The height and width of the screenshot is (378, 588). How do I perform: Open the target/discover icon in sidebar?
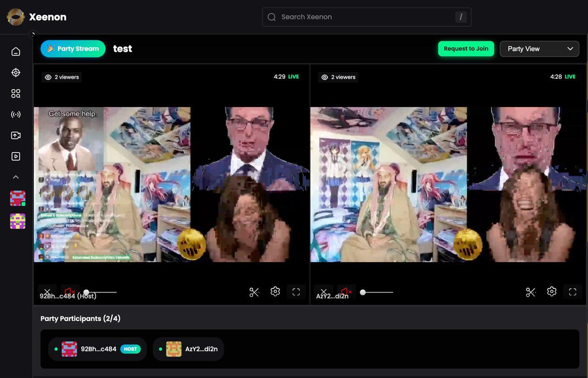[x=16, y=73]
